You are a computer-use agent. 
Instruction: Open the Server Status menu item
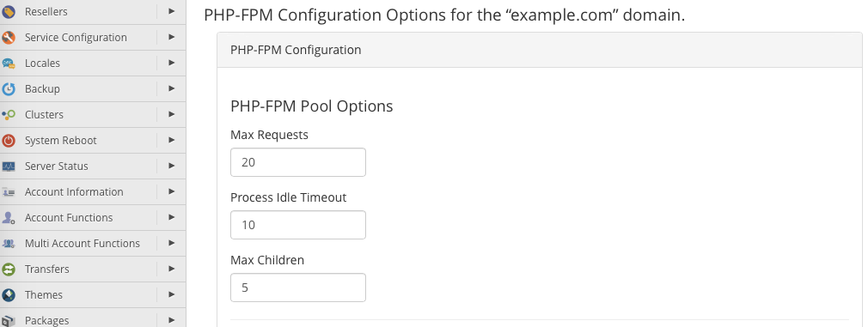tap(56, 166)
